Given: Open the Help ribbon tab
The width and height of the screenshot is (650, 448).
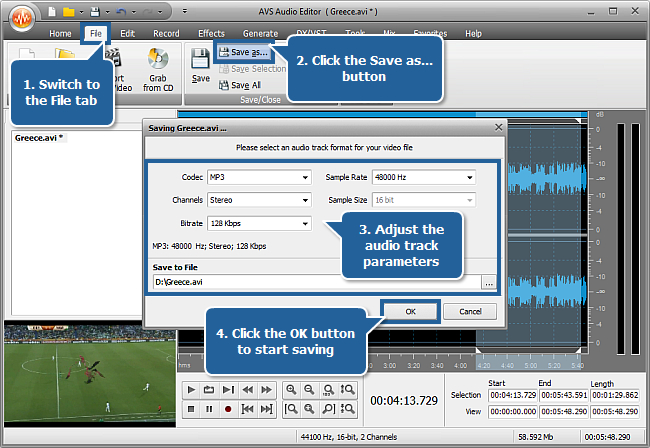Looking at the screenshot, I should 473,34.
